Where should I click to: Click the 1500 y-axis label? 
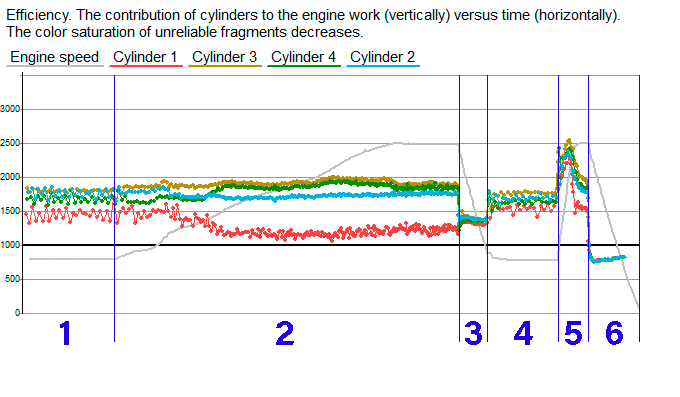tap(10, 211)
